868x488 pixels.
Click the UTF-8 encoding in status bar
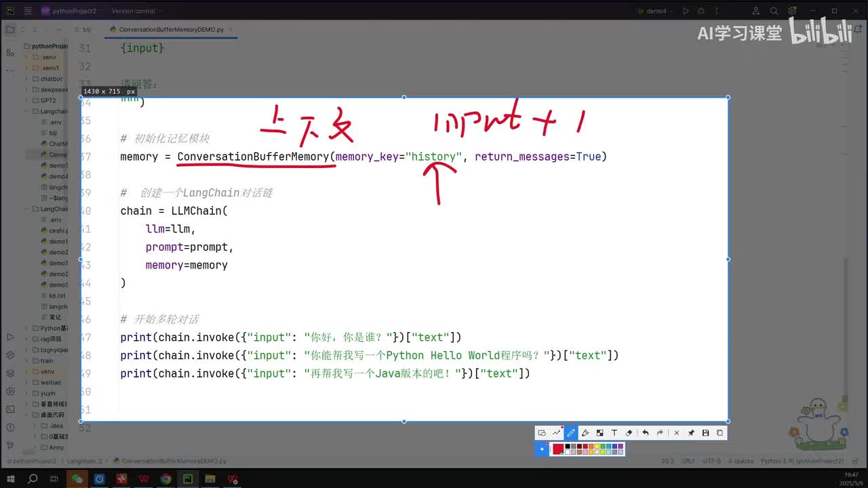point(711,461)
